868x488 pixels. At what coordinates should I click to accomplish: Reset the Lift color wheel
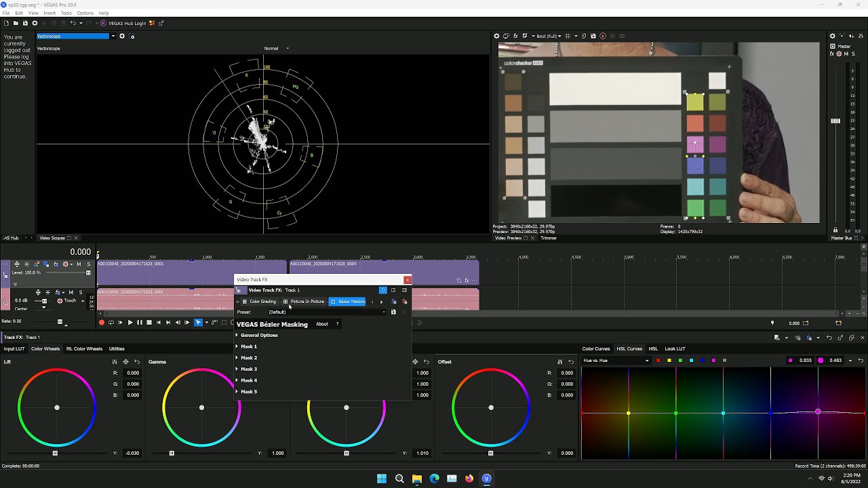(137, 362)
